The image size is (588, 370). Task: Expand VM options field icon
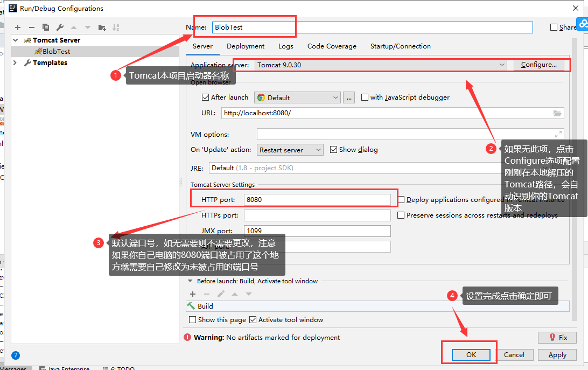tap(558, 134)
